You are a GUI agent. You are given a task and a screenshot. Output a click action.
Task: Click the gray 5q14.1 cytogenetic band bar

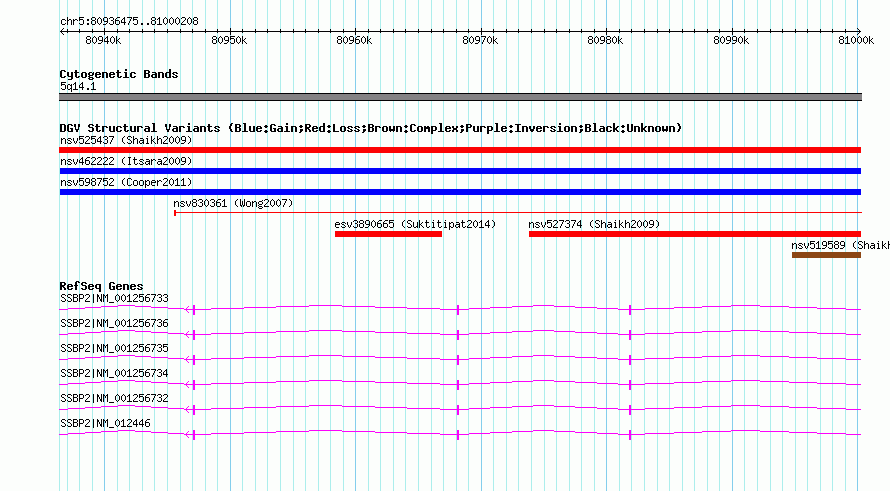click(x=460, y=97)
